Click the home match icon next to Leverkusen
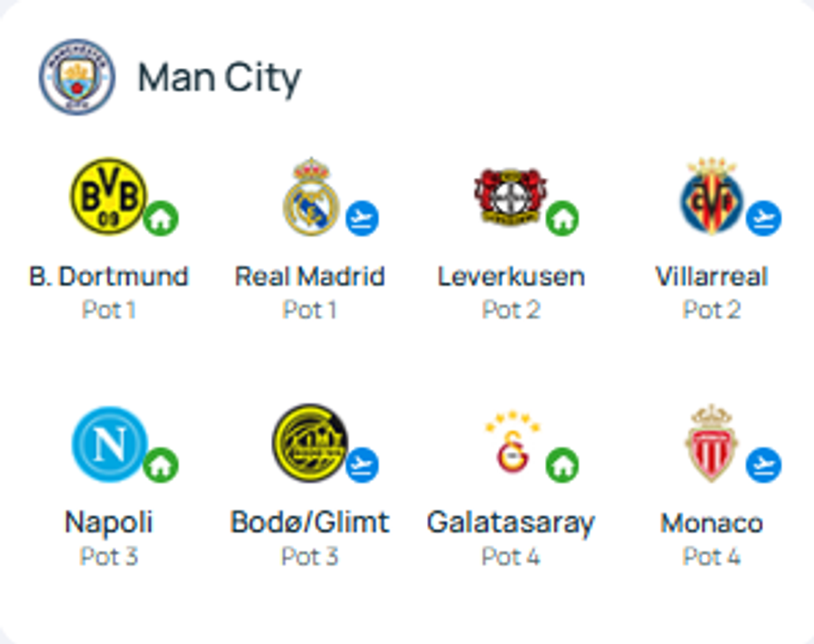Image resolution: width=814 pixels, height=644 pixels. [562, 219]
